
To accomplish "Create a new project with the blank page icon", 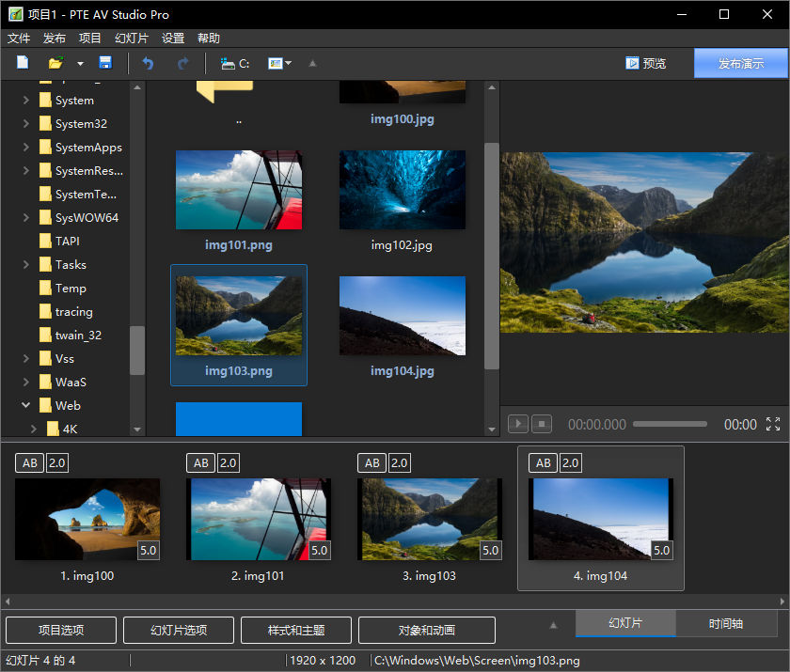I will coord(23,63).
